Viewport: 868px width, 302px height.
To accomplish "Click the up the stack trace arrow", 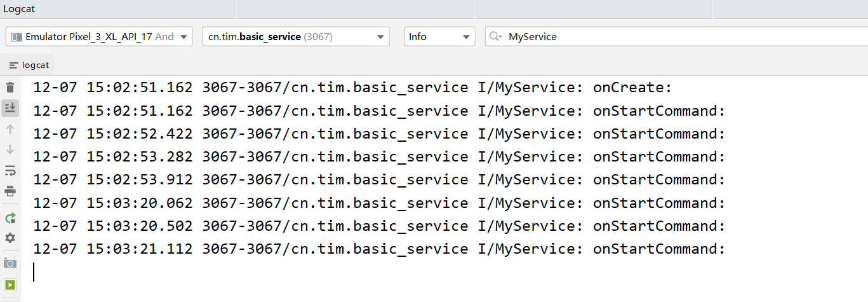I will [x=10, y=129].
